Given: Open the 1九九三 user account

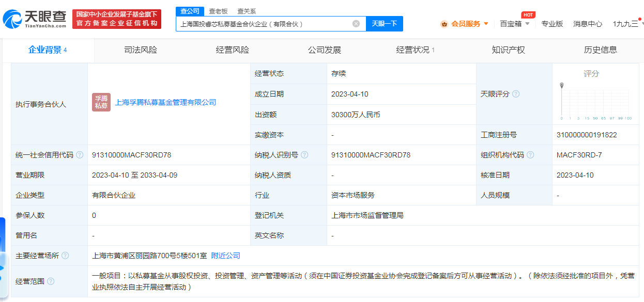Looking at the screenshot, I should tap(625, 24).
